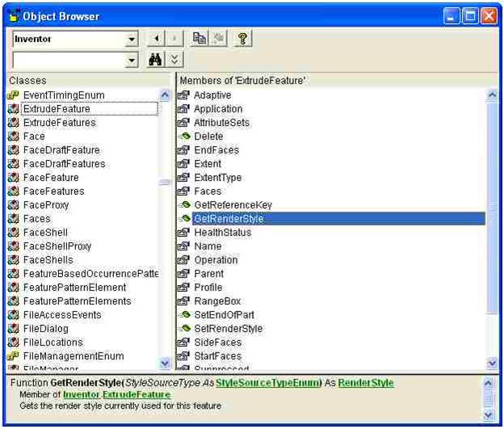Select ExtrudeFeatures in Classes list

tap(59, 123)
